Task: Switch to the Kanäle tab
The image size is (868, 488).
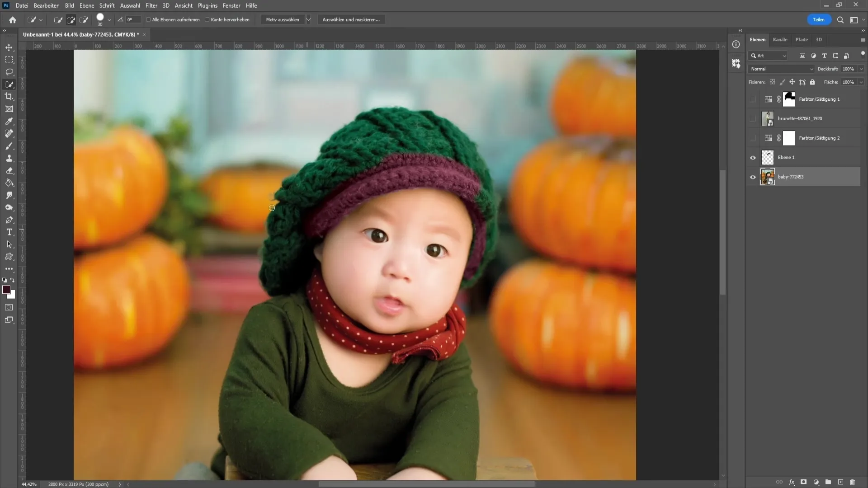Action: pos(780,39)
